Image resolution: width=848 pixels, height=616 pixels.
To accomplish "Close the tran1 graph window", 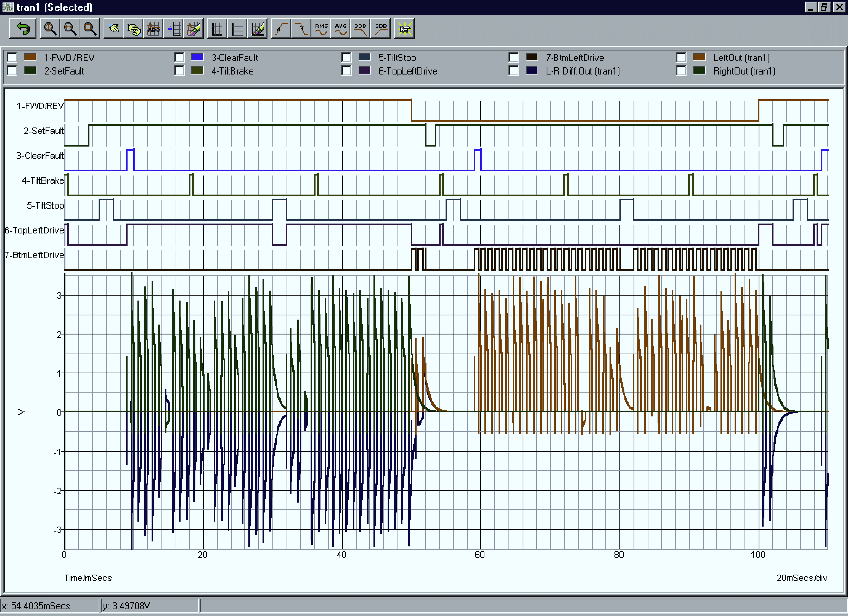I will (839, 7).
